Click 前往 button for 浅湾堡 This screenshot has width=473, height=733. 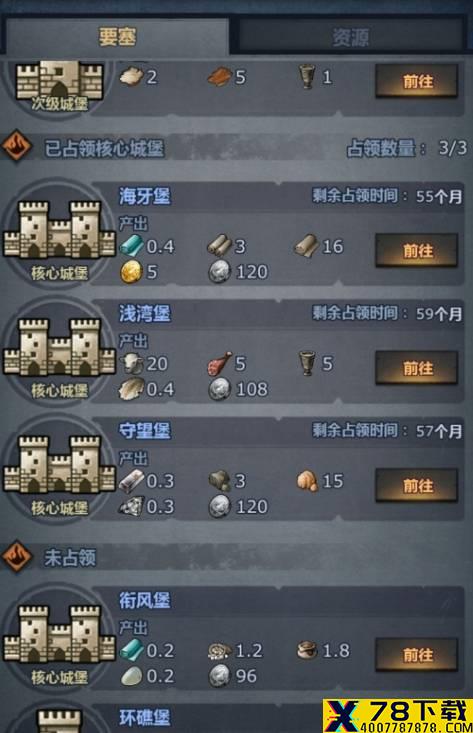[x=416, y=368]
